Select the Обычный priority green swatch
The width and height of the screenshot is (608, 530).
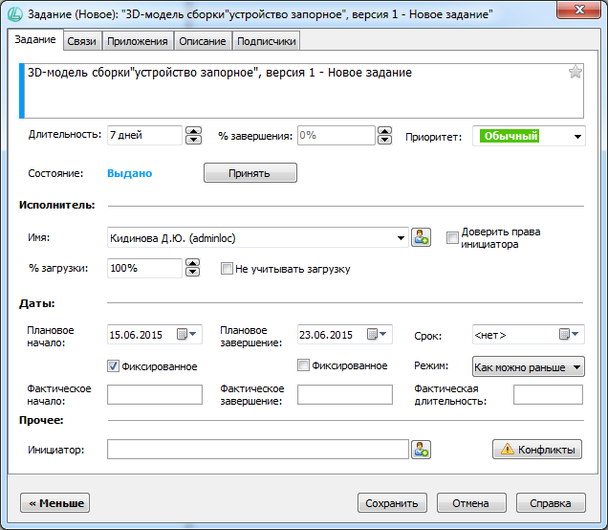pyautogui.click(x=510, y=136)
